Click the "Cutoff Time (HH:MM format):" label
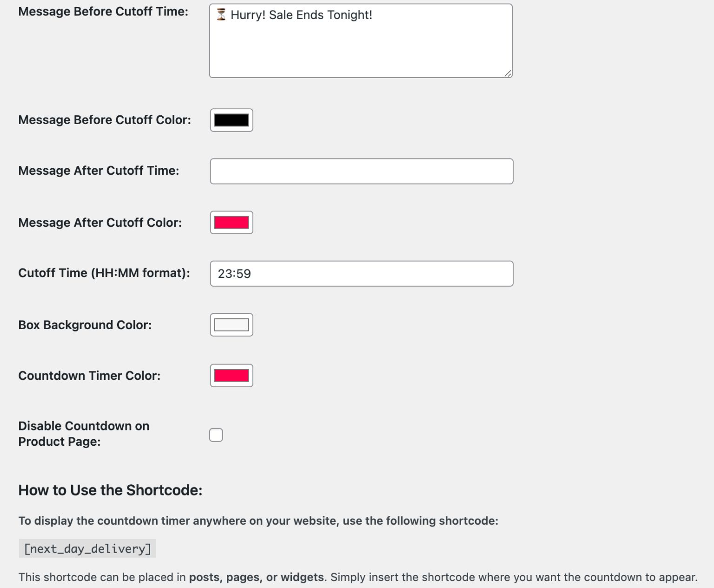 click(104, 273)
